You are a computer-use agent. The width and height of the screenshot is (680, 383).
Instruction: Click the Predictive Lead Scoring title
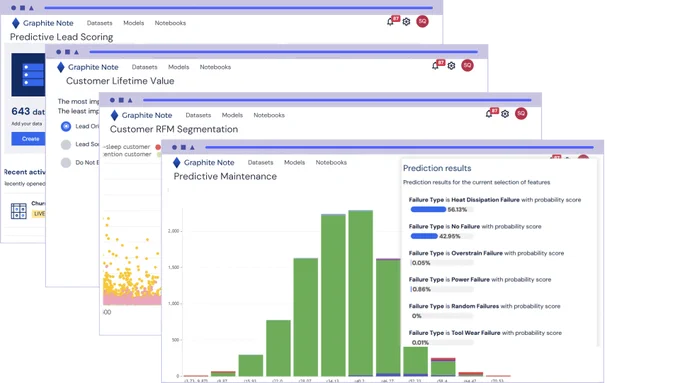62,37
